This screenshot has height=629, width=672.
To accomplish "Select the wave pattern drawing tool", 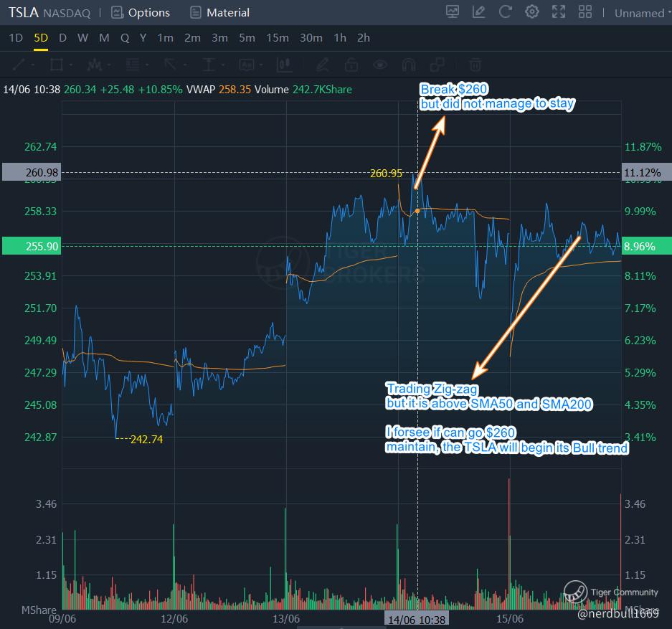I will [94, 65].
